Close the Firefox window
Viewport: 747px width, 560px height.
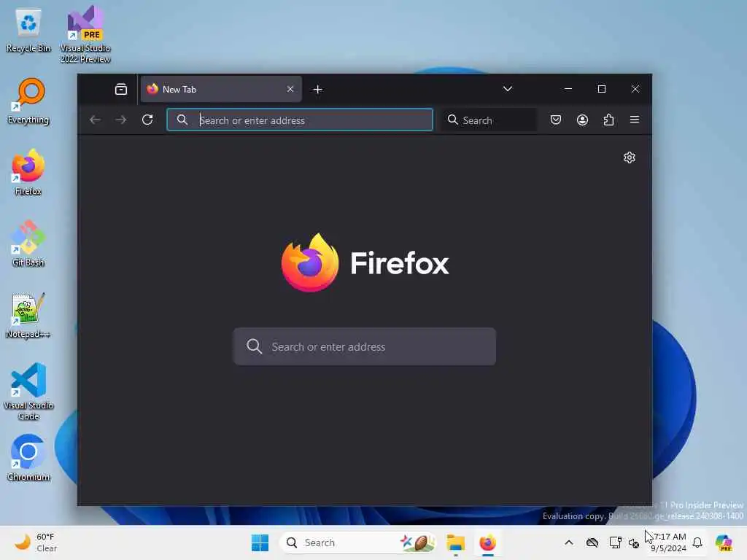[635, 89]
